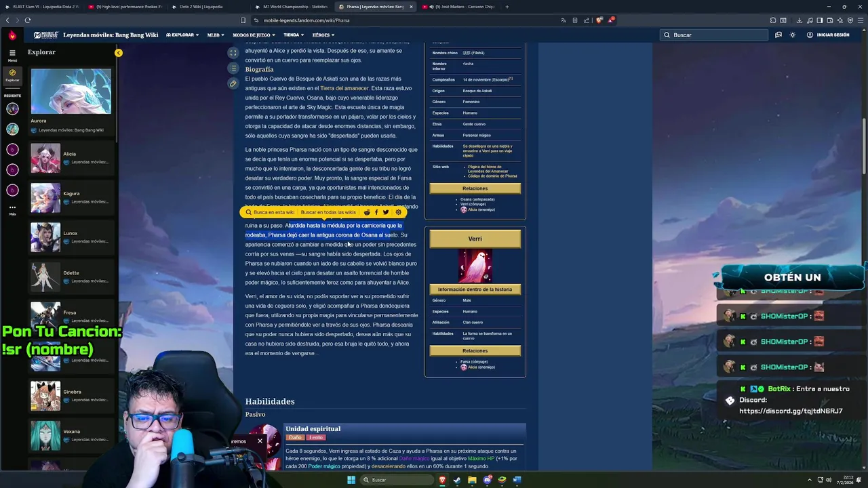Screen dimensions: 868x488
Task: Click the browser address bar URL
Action: click(x=307, y=20)
